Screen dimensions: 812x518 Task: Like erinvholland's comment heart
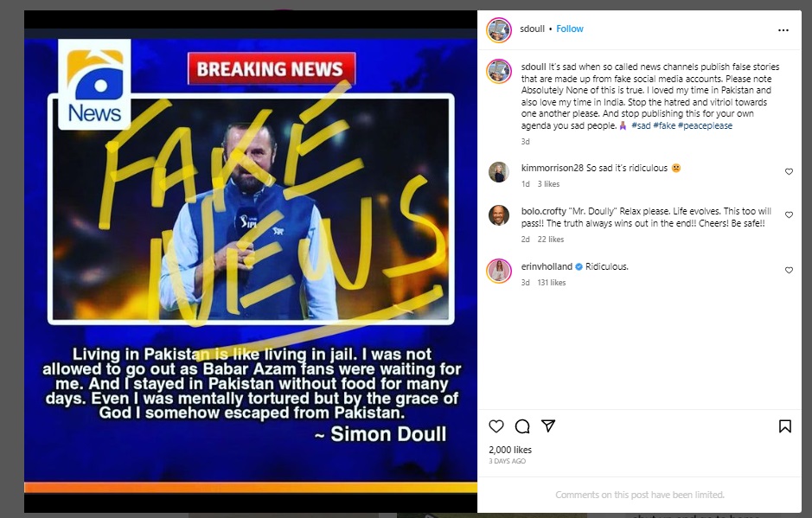(x=789, y=270)
